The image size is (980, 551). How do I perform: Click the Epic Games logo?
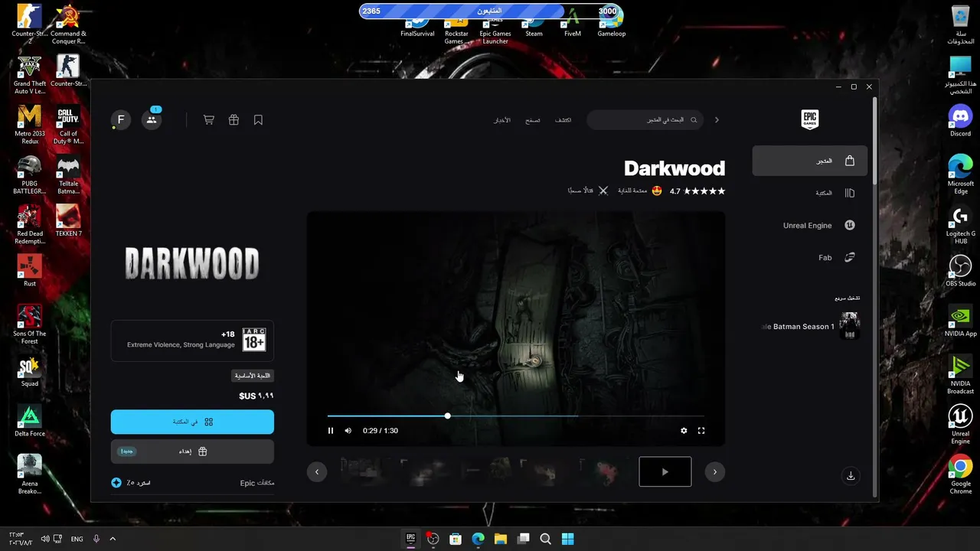pyautogui.click(x=809, y=119)
